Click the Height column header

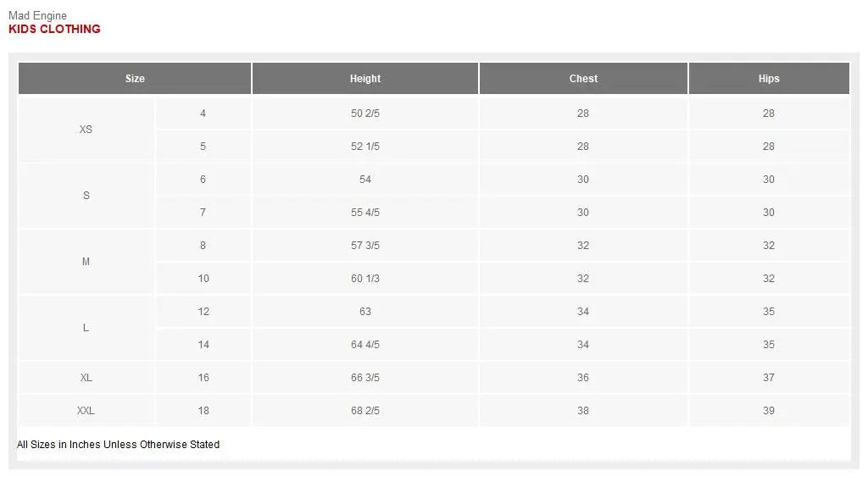(x=365, y=79)
